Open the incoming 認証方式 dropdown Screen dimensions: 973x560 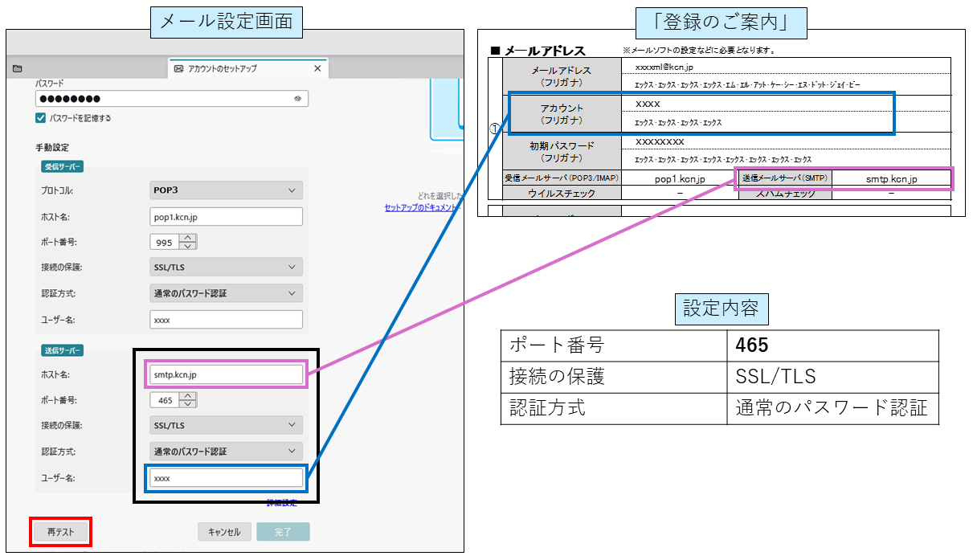225,292
